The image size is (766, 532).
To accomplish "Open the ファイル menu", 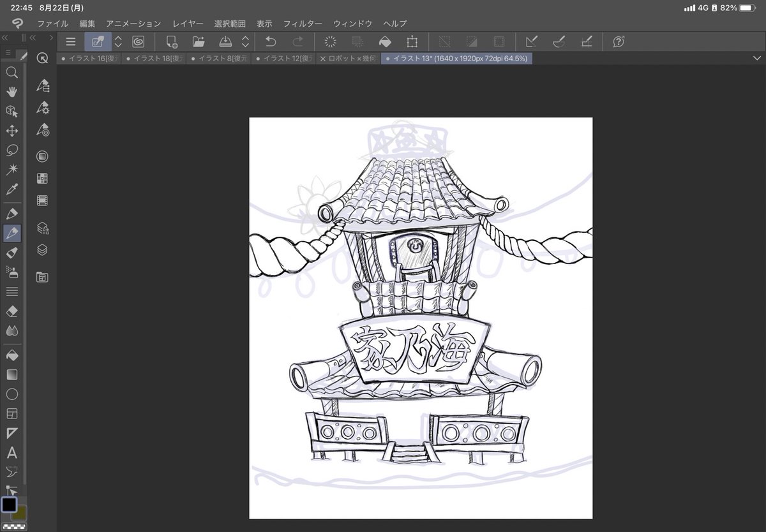I will point(52,24).
